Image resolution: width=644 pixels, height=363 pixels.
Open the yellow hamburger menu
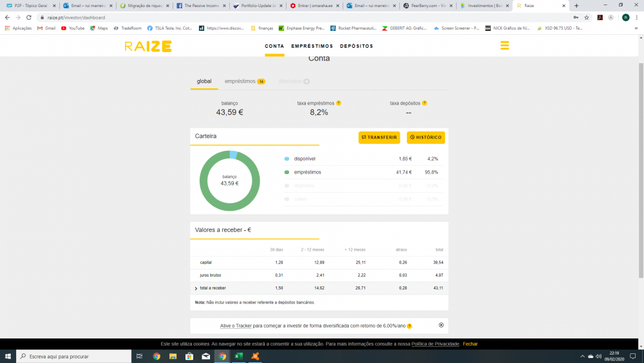tap(504, 46)
